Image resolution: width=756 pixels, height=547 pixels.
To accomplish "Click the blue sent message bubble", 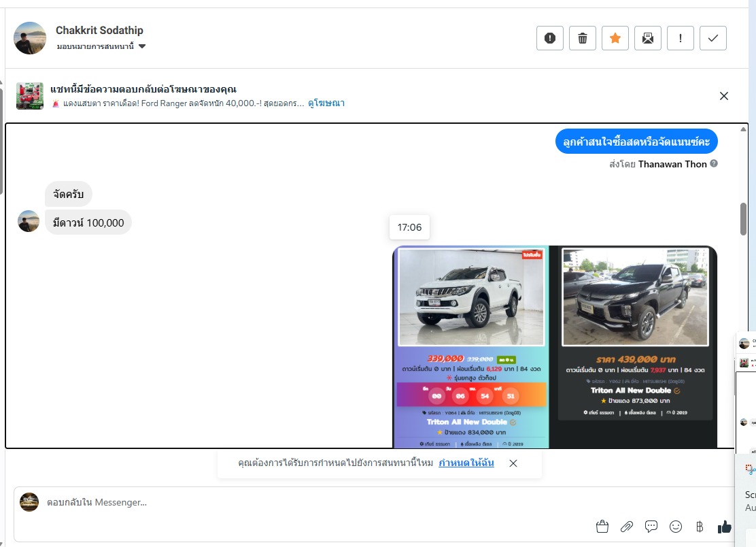I will (x=636, y=142).
